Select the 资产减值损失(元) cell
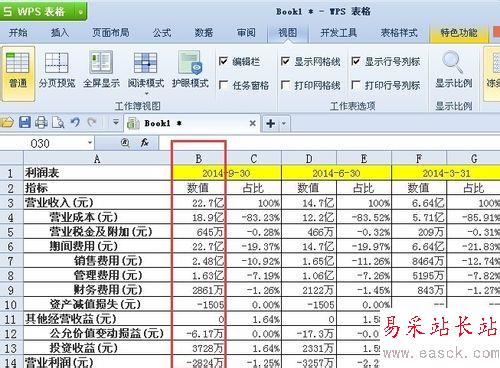 (98, 304)
